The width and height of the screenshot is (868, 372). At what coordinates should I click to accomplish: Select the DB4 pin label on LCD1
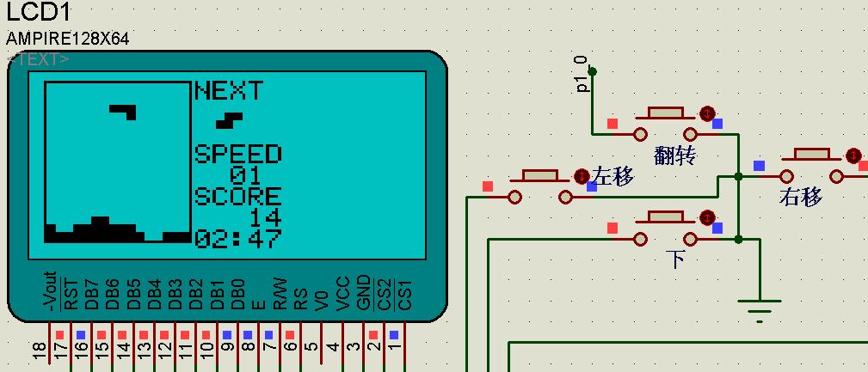coord(155,295)
